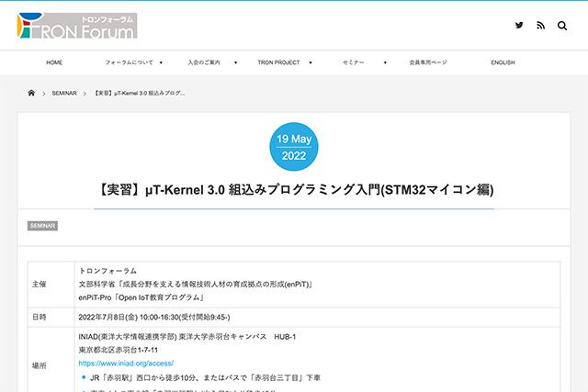Click the トロンフォーラム organizer text
Viewport: 588px width, 392px height.
107,271
